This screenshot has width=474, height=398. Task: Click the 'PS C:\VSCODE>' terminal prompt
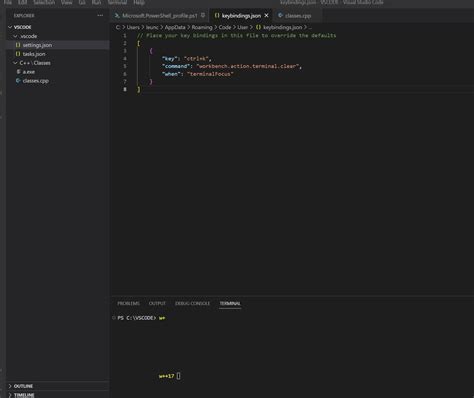click(x=137, y=318)
